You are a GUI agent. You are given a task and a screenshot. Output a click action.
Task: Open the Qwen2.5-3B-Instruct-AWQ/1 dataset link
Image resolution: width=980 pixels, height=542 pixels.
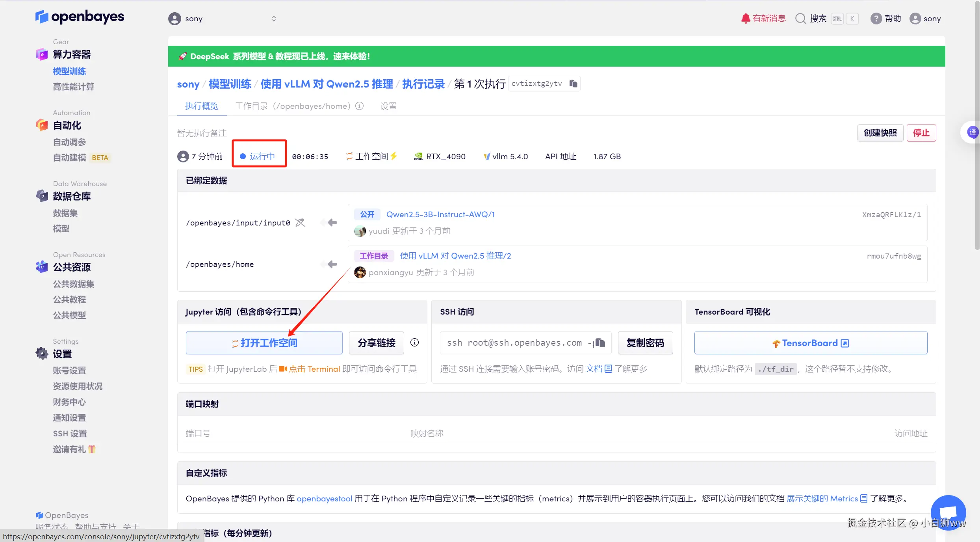point(440,214)
